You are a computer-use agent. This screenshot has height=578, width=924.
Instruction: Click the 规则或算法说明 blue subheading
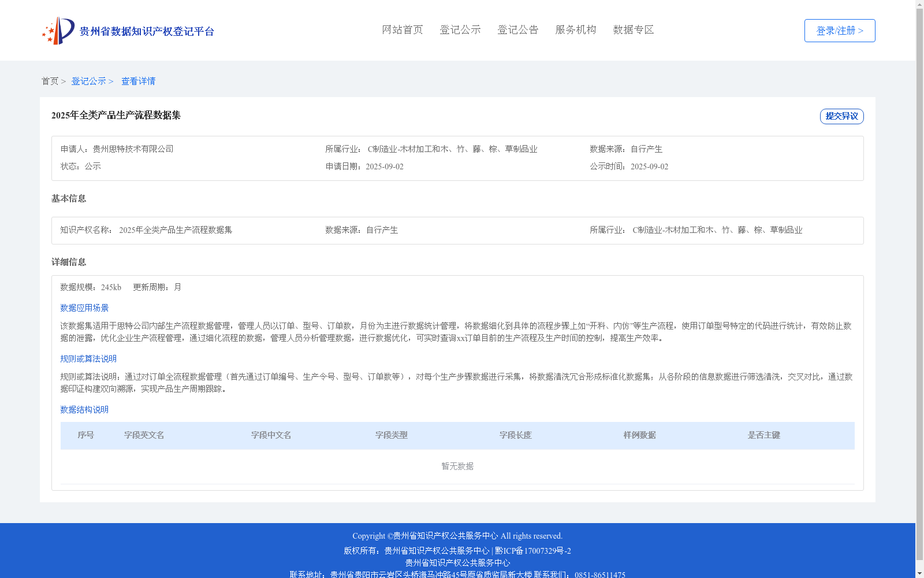(88, 359)
